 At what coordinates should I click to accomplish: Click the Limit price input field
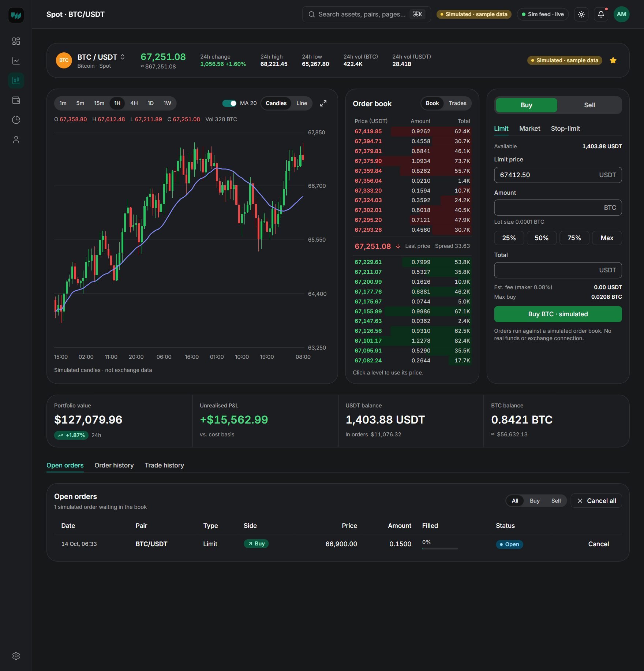558,175
